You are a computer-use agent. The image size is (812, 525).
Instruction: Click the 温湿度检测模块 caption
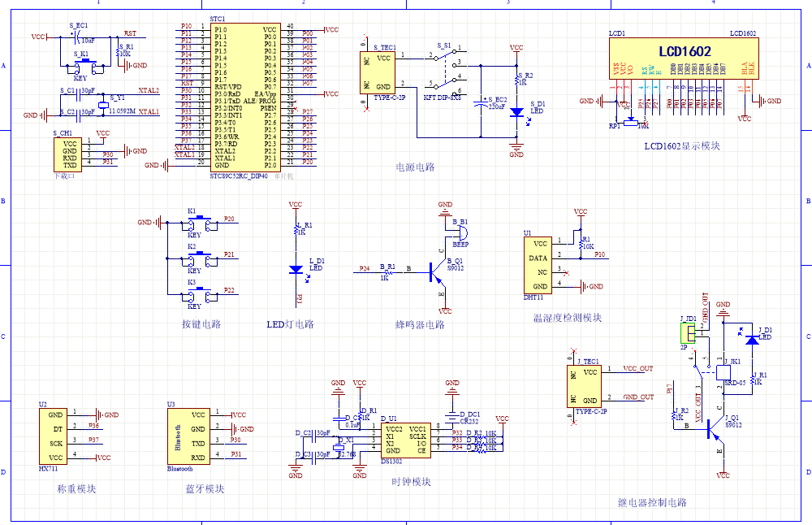(568, 318)
